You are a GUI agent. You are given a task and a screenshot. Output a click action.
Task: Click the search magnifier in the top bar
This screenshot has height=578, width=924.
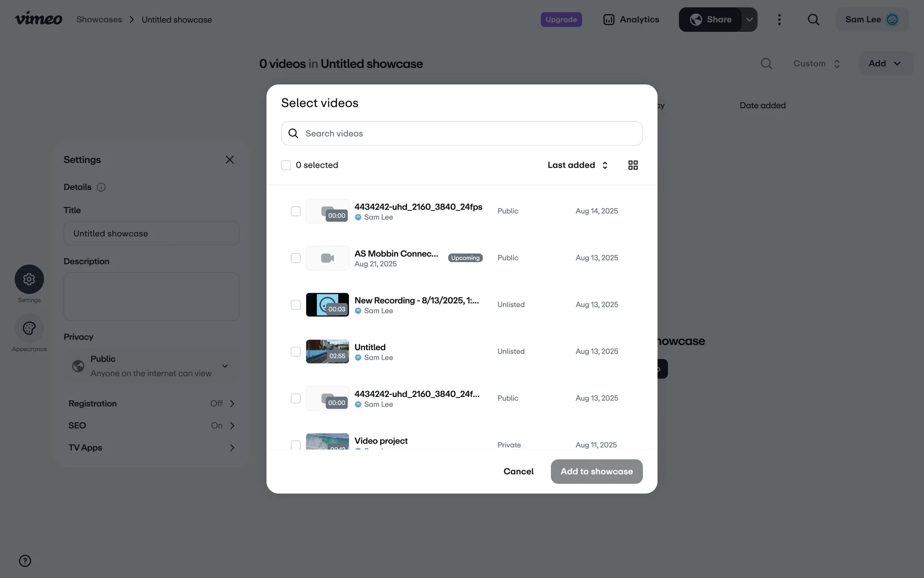coord(813,20)
